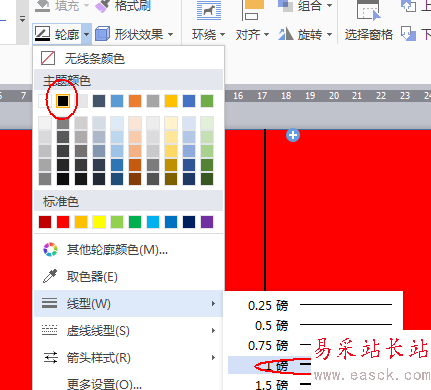Viewport: 431px width, 390px height.
Task: Click the color wheel icon
Action: coord(50,249)
